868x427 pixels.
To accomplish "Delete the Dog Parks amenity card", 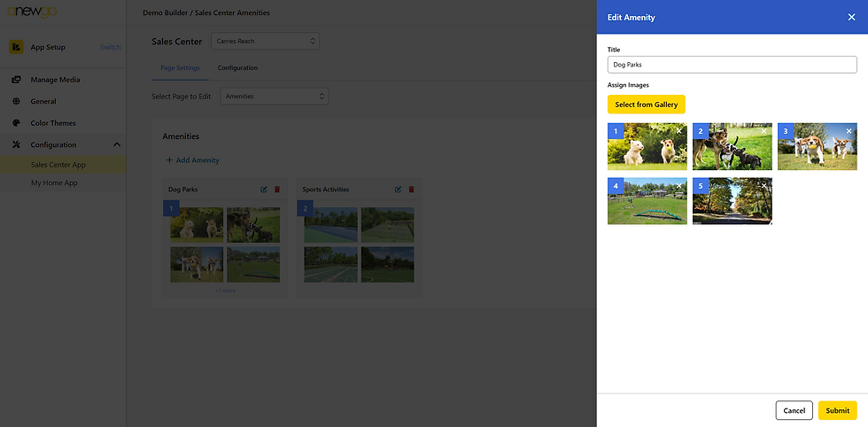I will (x=277, y=190).
